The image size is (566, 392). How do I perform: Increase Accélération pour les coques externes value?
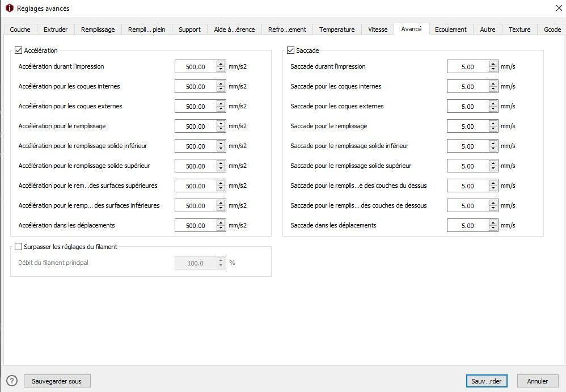click(221, 103)
